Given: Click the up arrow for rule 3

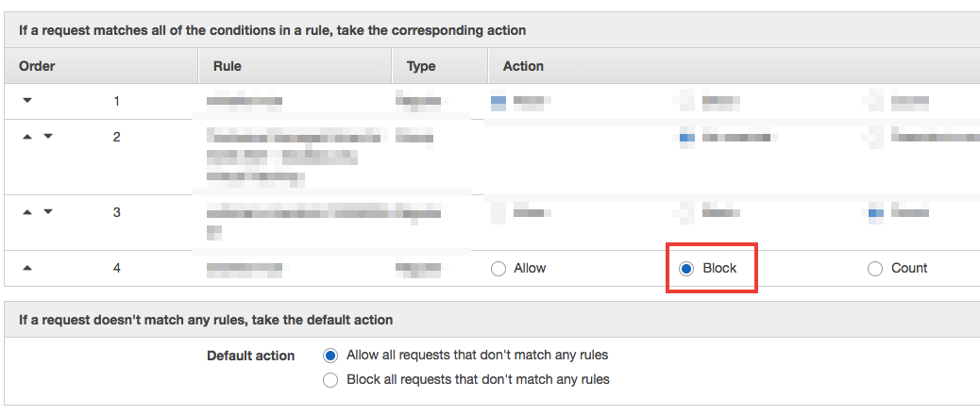Looking at the screenshot, I should (26, 212).
